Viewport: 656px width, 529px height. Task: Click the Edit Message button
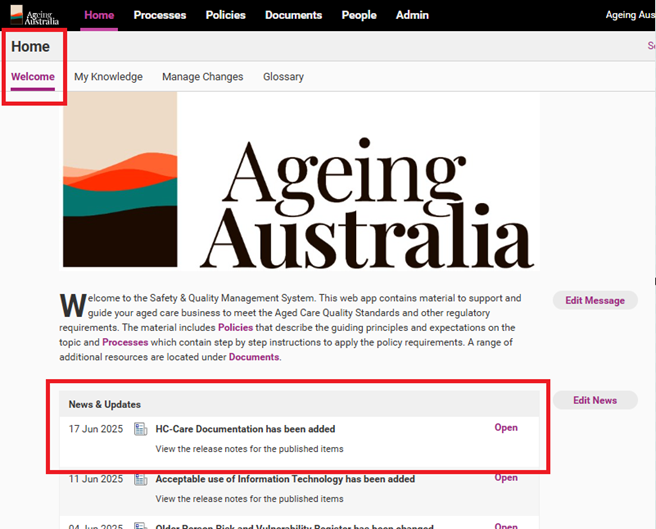click(595, 300)
